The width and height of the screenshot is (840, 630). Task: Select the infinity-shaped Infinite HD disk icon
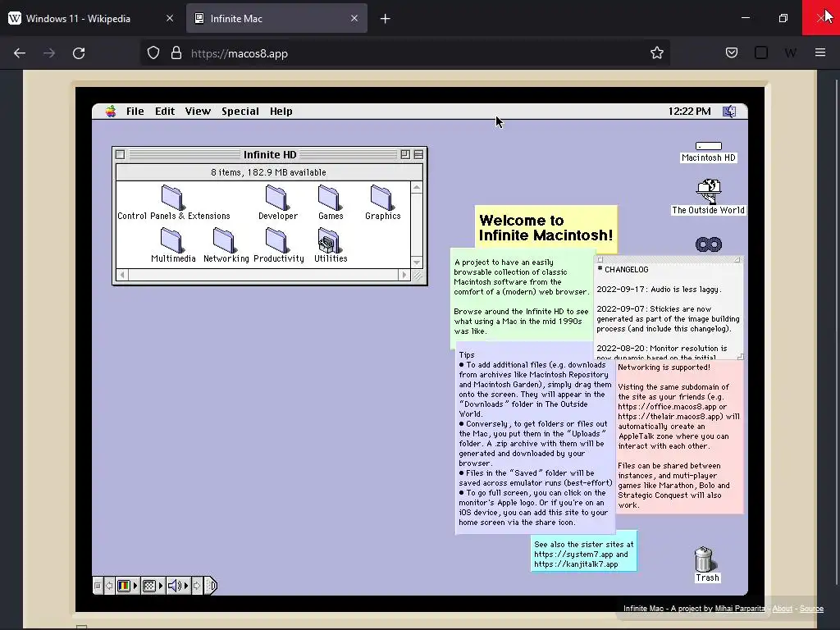(x=708, y=244)
